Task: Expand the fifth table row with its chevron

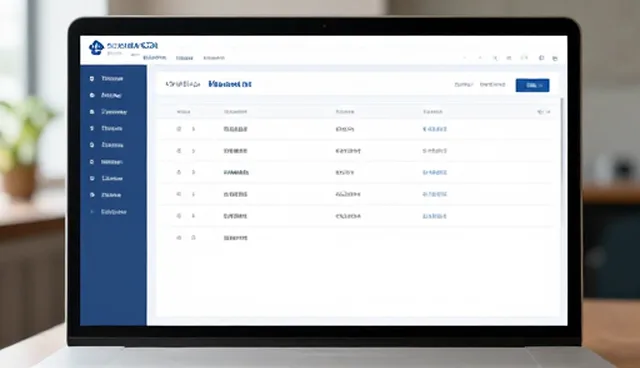Action: click(x=193, y=216)
